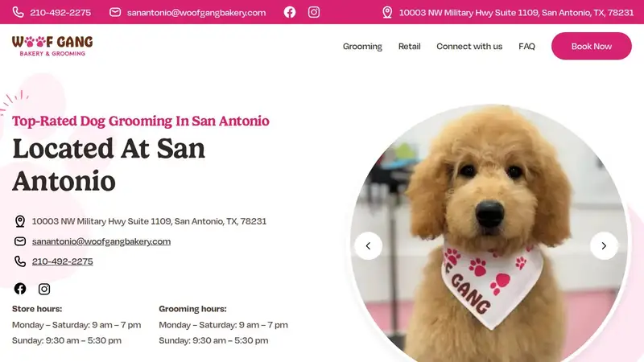Click the hero section address text
Image resolution: width=644 pixels, height=362 pixels.
[149, 221]
